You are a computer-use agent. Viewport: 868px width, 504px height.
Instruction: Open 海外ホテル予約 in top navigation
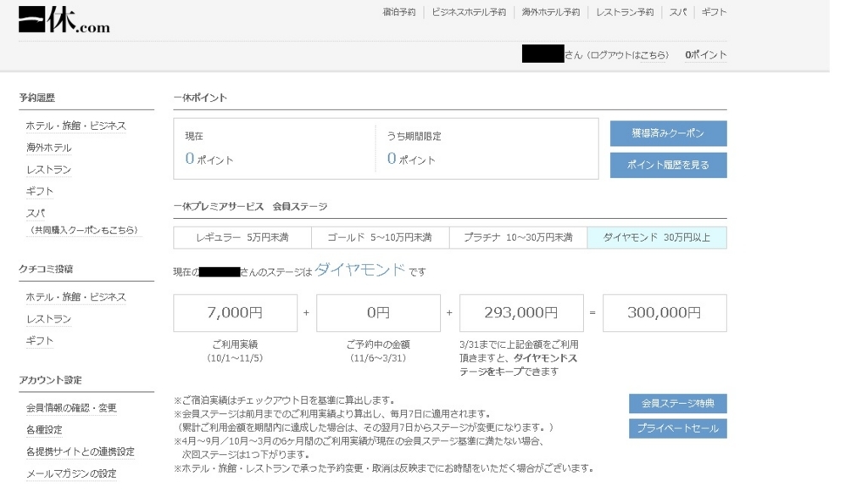coord(551,12)
